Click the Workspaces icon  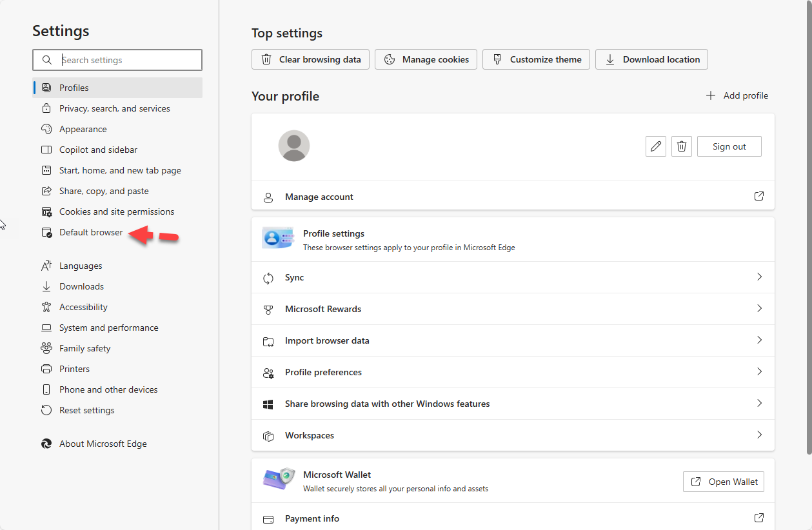click(268, 436)
